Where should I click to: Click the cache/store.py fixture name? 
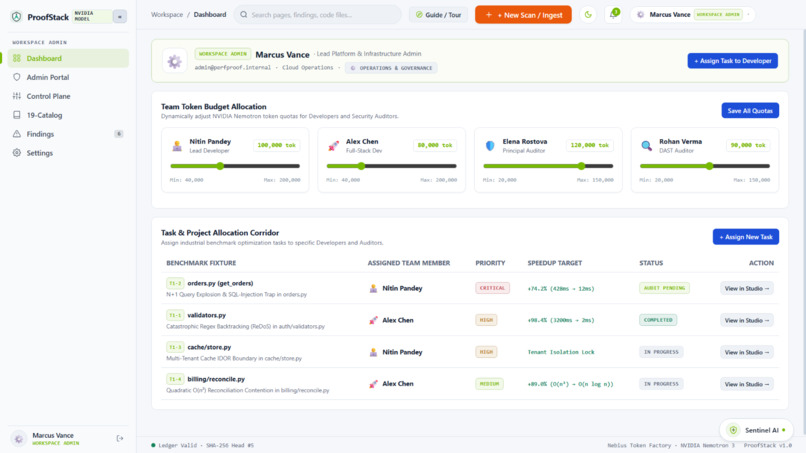click(209, 347)
